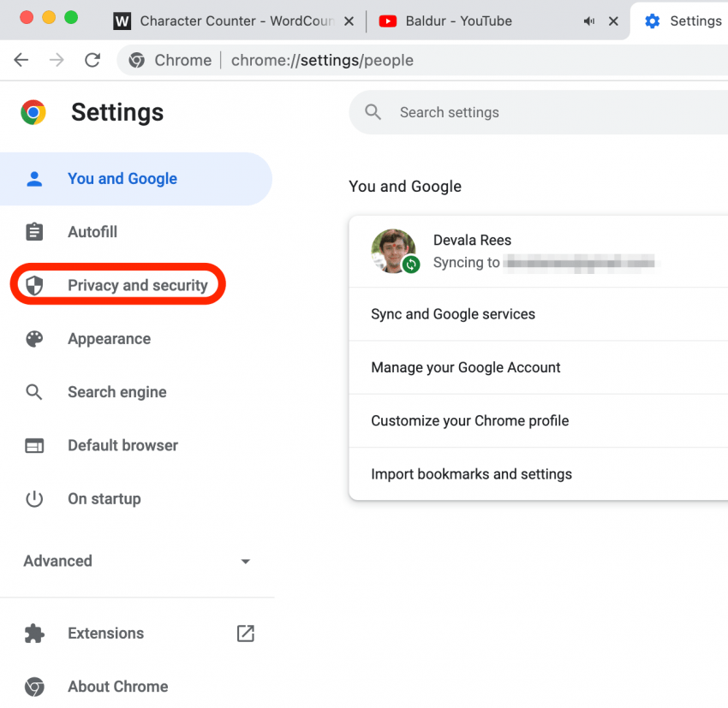
Task: Click the Privacy and security shield icon
Action: coord(34,285)
